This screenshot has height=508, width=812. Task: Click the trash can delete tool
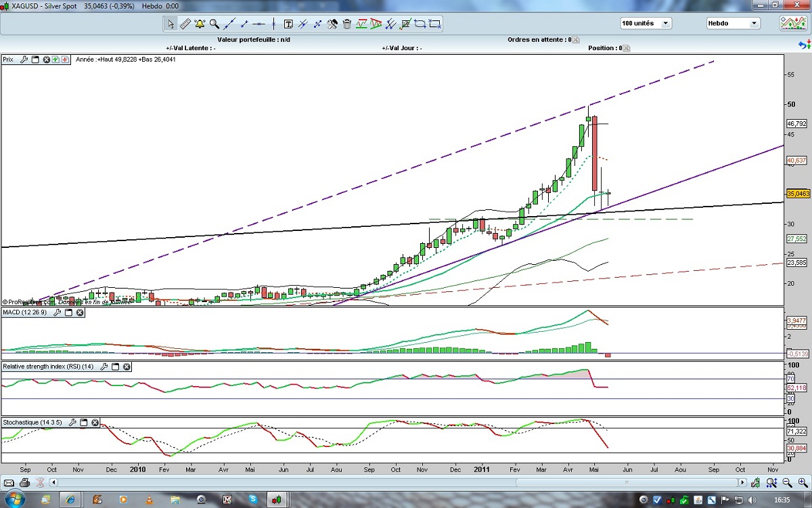(x=347, y=24)
